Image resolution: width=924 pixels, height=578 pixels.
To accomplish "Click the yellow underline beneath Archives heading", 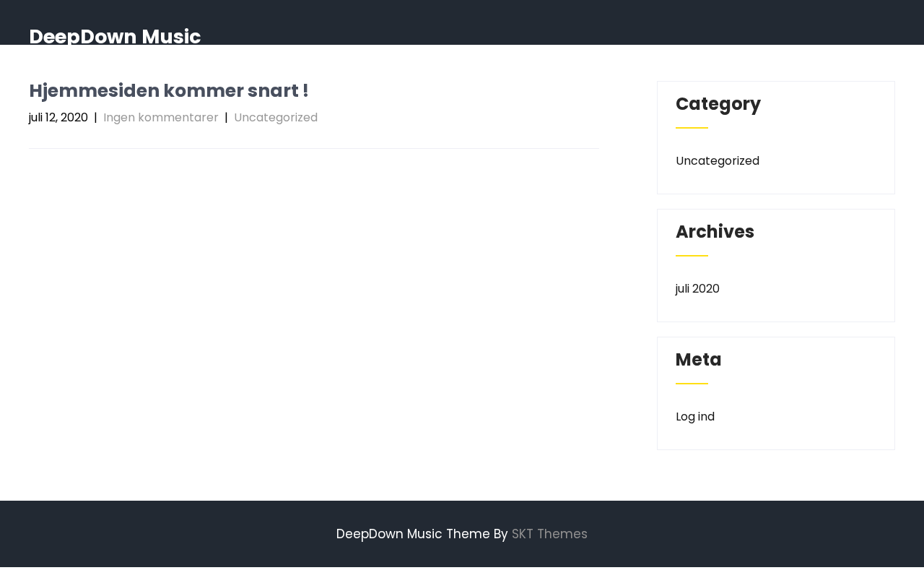I will (x=692, y=256).
